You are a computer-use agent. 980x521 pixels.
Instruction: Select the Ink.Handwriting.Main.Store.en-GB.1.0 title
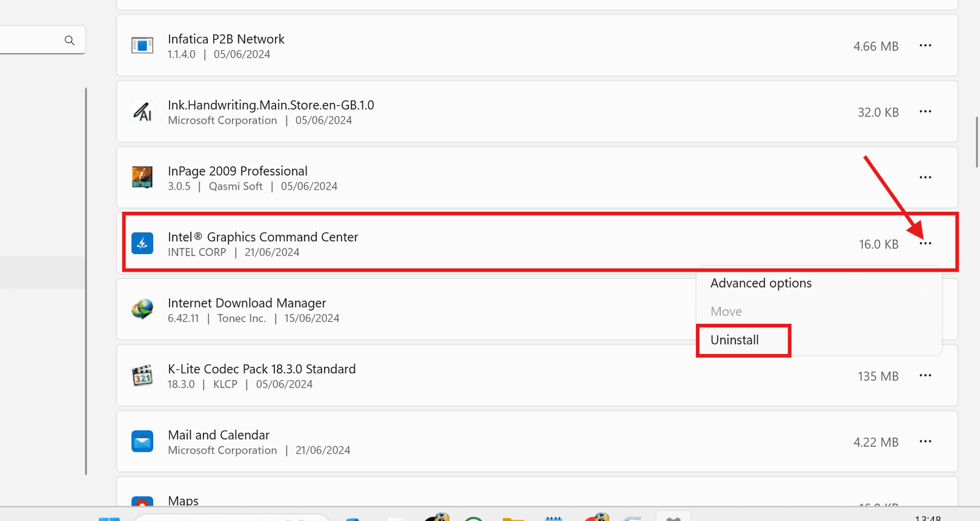click(271, 105)
